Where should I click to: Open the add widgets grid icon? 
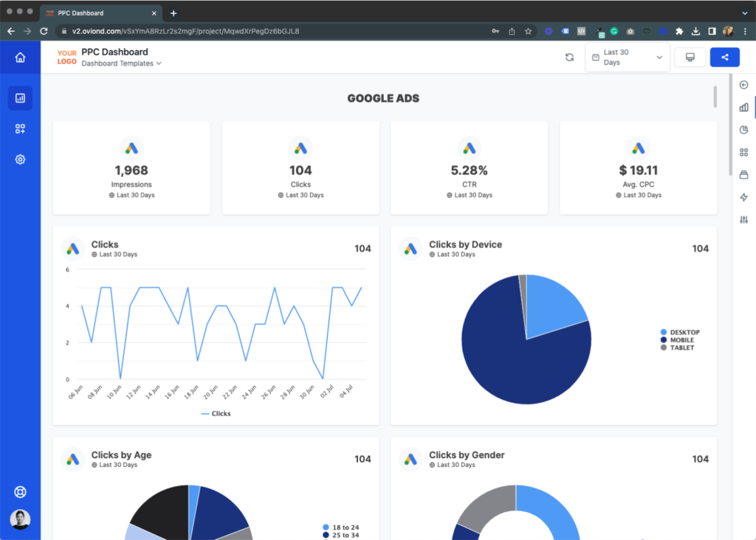[x=20, y=128]
